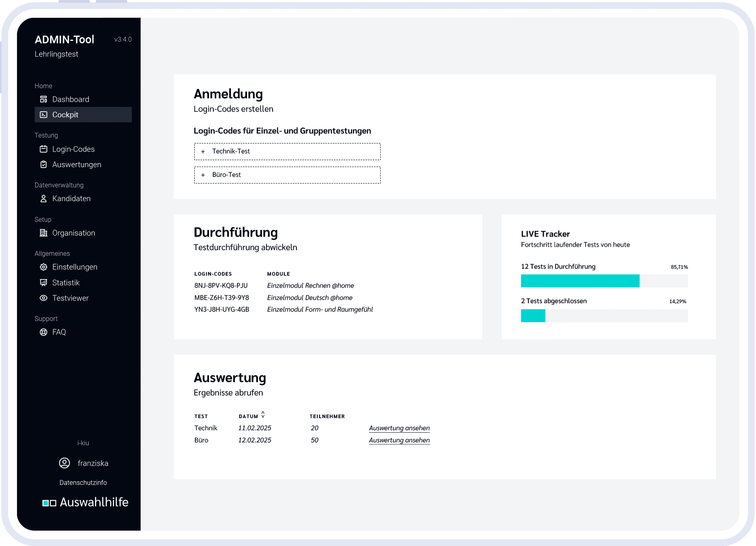Click the FAQ help icon

[44, 332]
